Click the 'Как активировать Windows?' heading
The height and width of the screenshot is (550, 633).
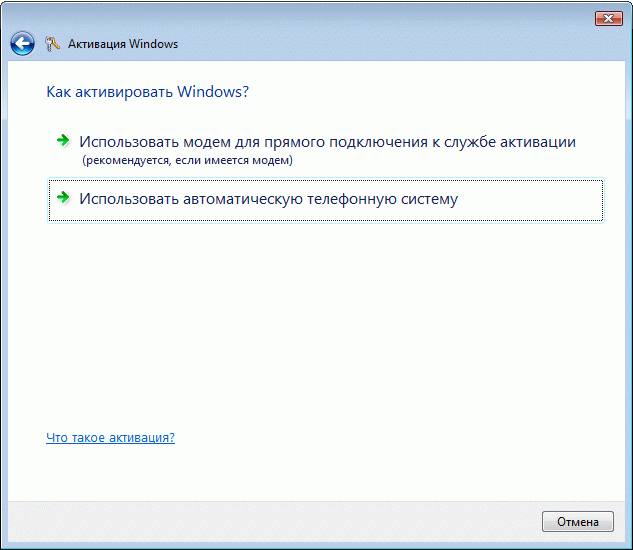147,92
